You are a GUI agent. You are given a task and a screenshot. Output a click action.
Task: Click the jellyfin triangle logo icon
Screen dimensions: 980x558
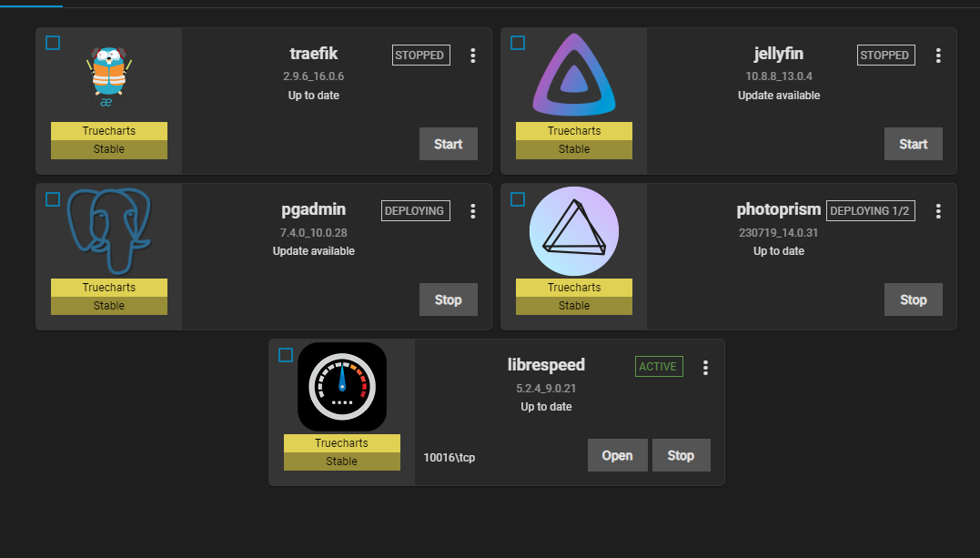point(574,75)
